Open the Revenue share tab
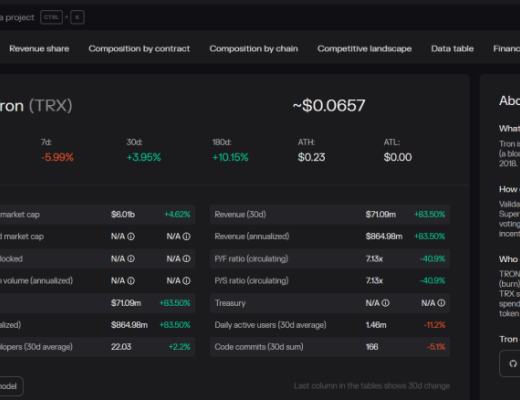 point(39,49)
